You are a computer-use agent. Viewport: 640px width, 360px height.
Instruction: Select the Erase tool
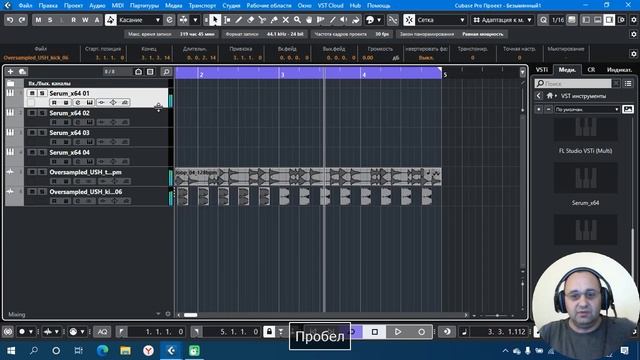pos(251,20)
